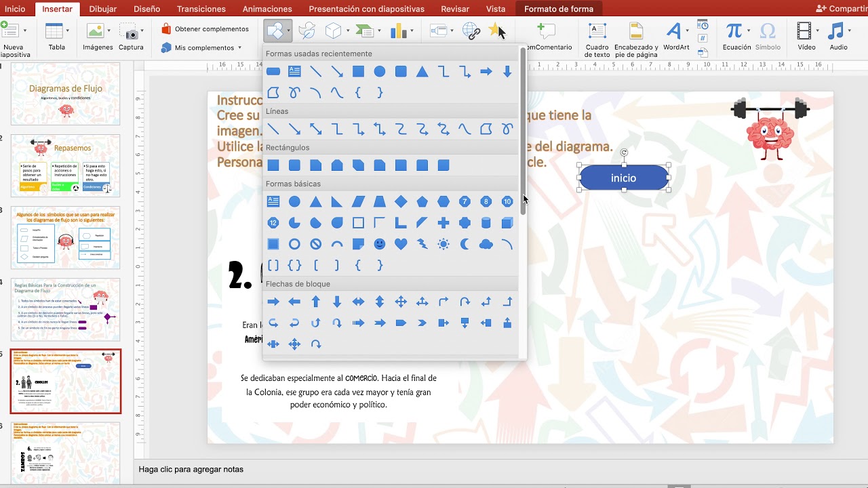Expand the Nueva diapositiva arrow

click(25, 30)
